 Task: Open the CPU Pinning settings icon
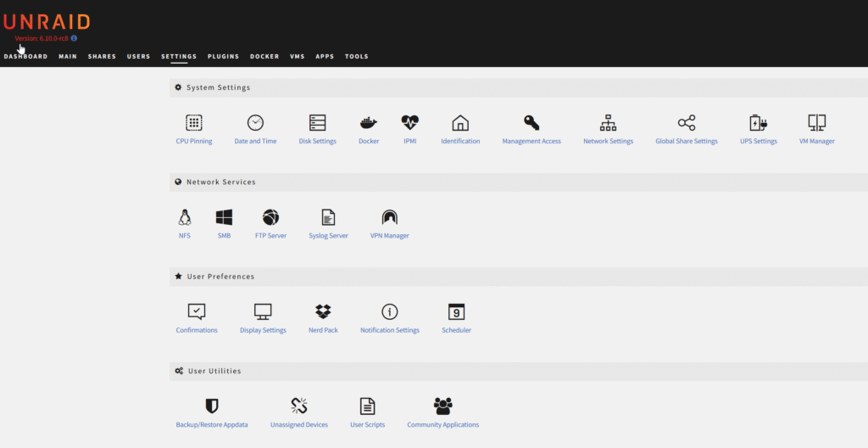(194, 123)
